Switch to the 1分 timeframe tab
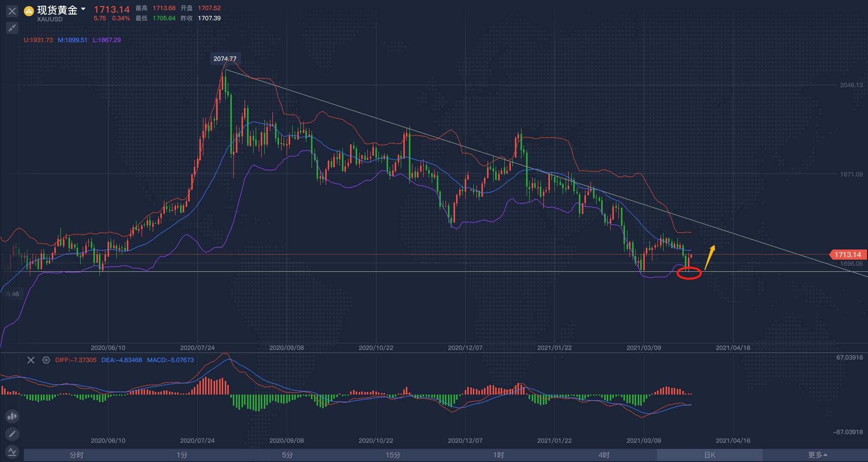 (x=182, y=455)
